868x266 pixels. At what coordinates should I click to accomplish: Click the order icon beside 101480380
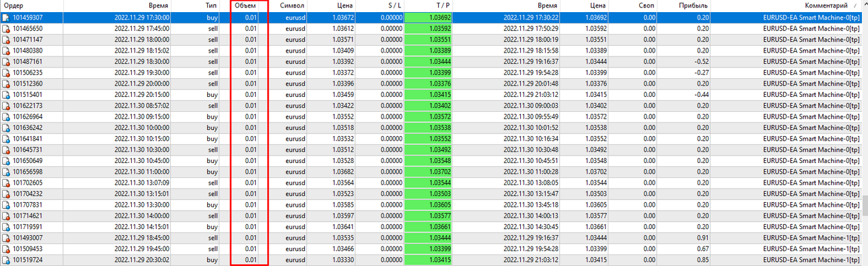[6, 51]
